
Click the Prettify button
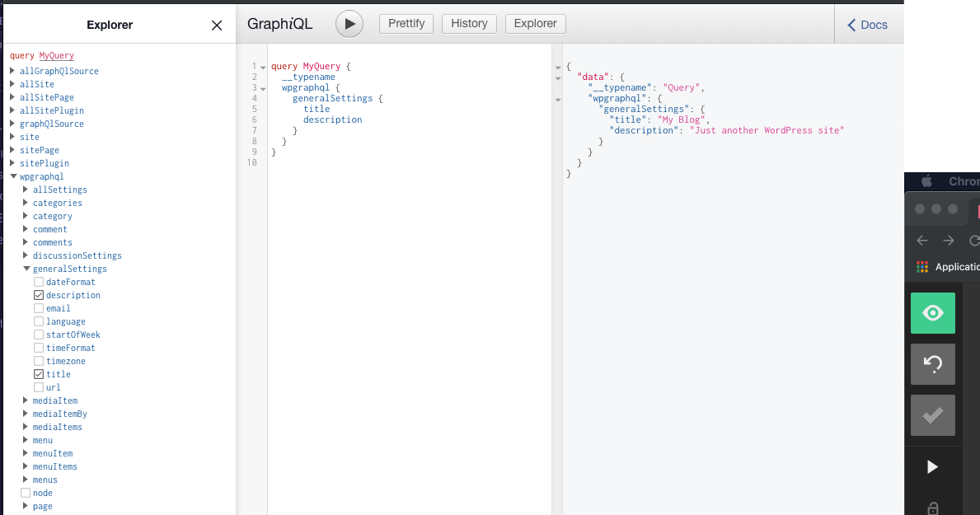point(406,24)
